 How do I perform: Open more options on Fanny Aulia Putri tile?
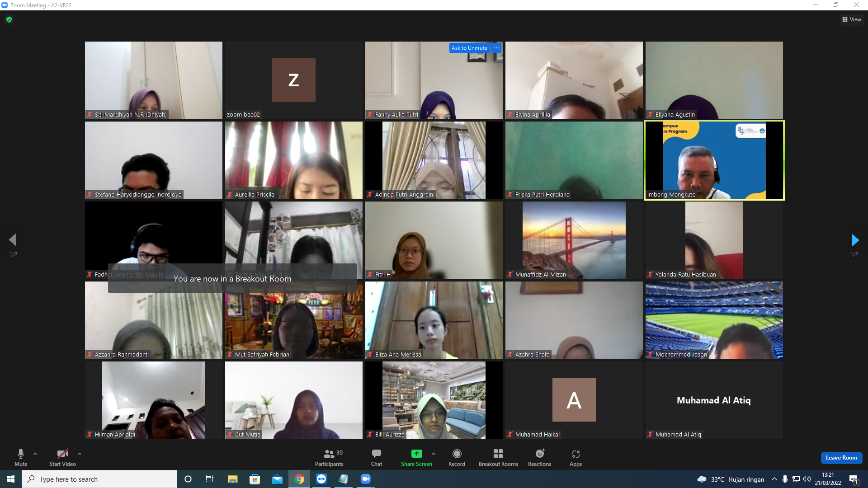pos(496,48)
